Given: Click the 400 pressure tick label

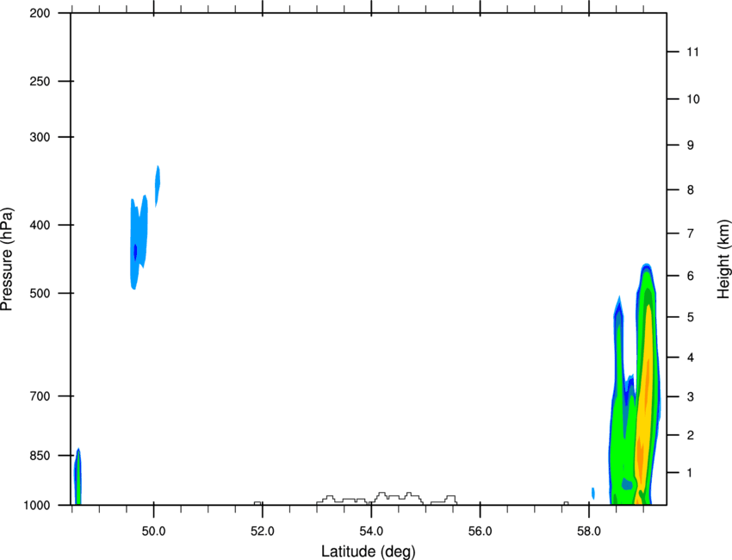Looking at the screenshot, I should 40,225.
